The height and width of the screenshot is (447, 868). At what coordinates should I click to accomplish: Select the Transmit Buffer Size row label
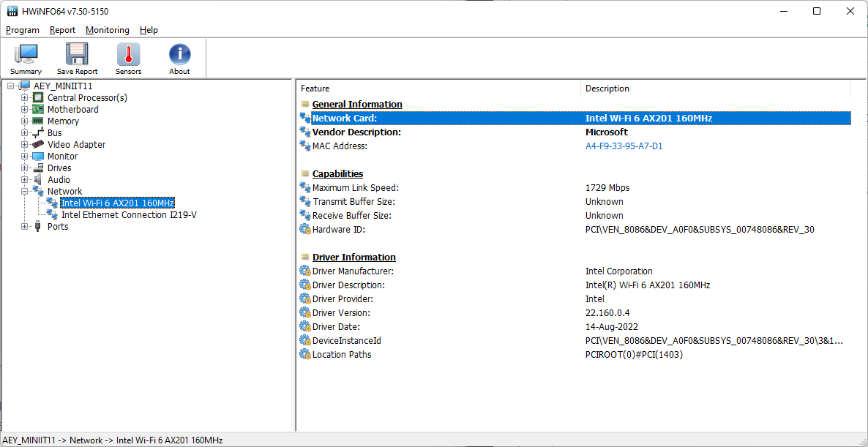tap(353, 201)
